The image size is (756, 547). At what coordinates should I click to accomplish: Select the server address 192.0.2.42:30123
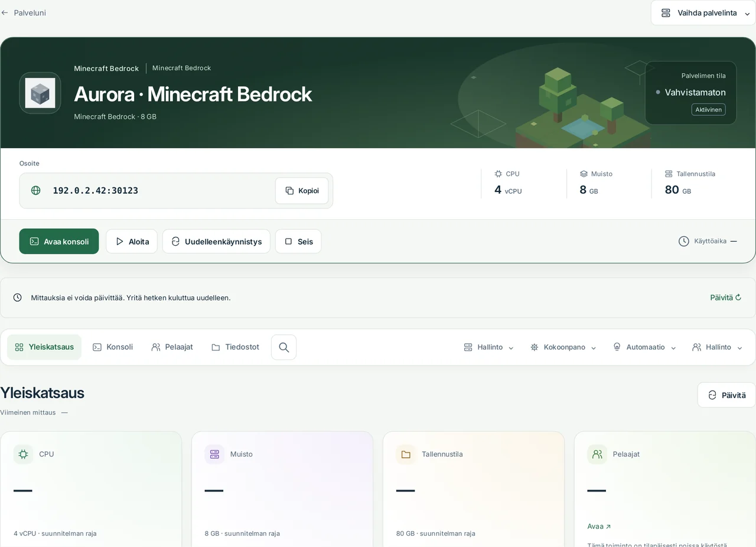click(95, 190)
